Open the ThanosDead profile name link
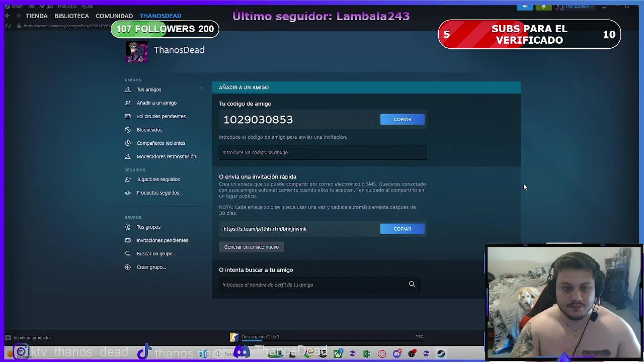 click(x=179, y=50)
